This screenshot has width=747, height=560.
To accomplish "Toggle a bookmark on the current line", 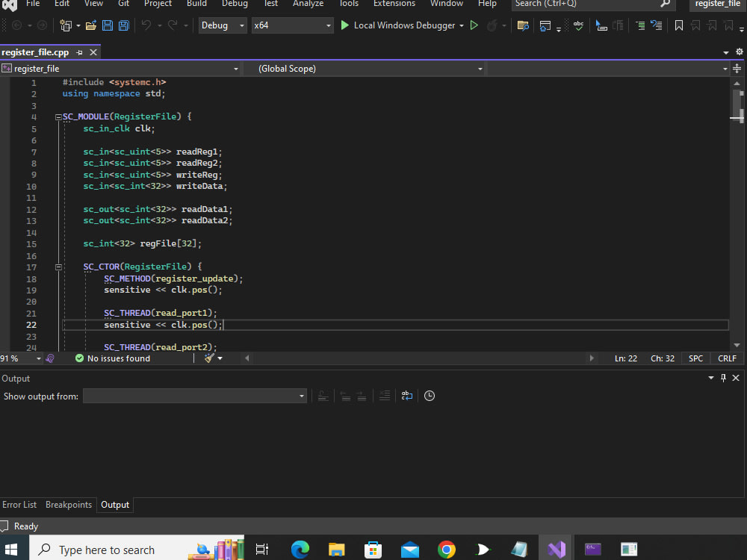I will point(678,25).
